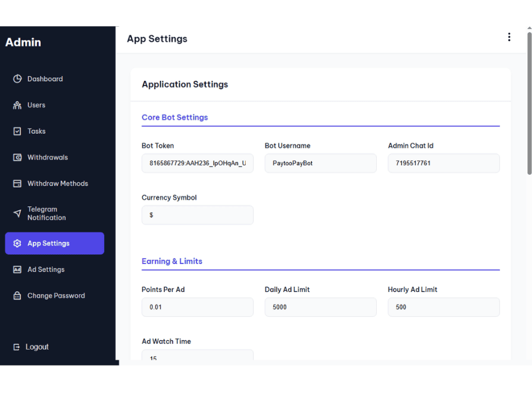Image resolution: width=532 pixels, height=393 pixels.
Task: Click the Change Password lock icon
Action: tap(17, 295)
